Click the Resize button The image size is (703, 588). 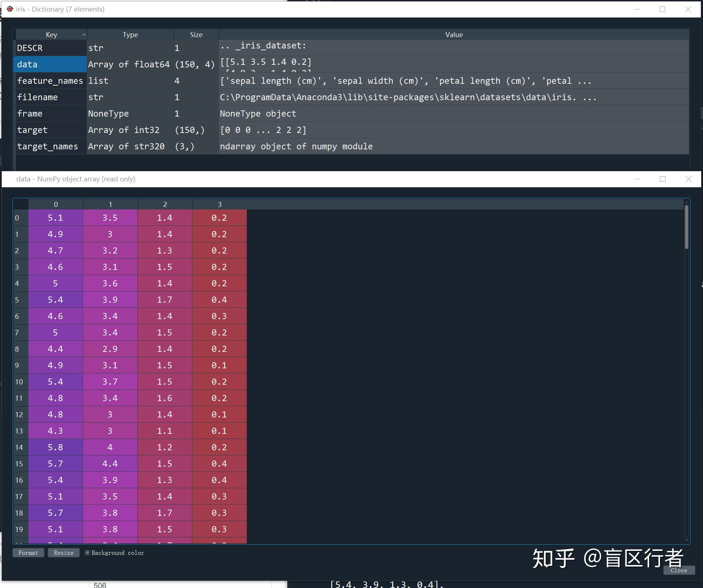(63, 553)
